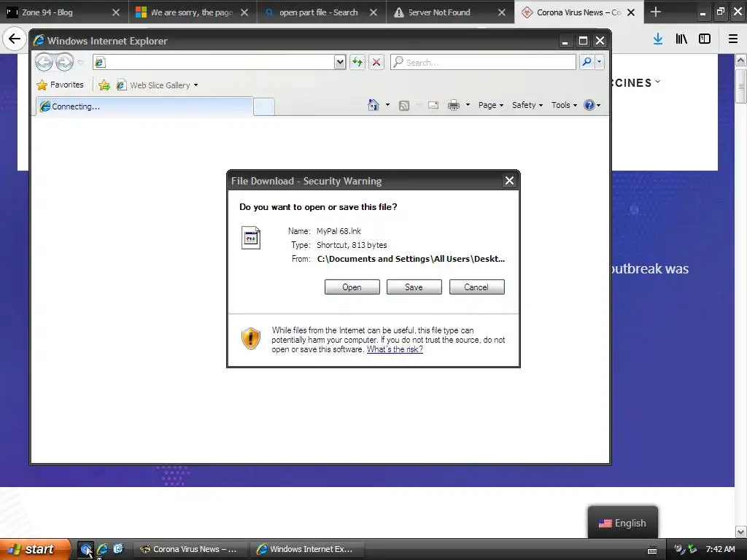Click the third quick launch icon
This screenshot has width=747, height=560.
[118, 549]
